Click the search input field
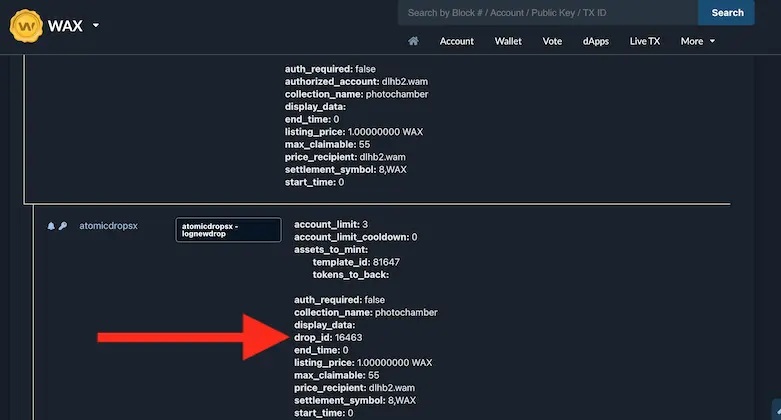Image resolution: width=781 pixels, height=420 pixels. click(548, 12)
